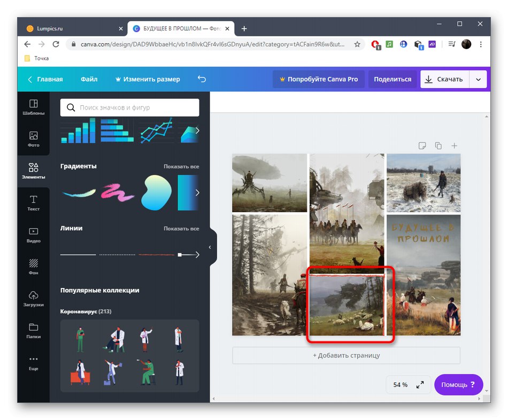Screen dimensions: 508x420
Task: Add a new page plus icon
Action: pyautogui.click(x=454, y=146)
